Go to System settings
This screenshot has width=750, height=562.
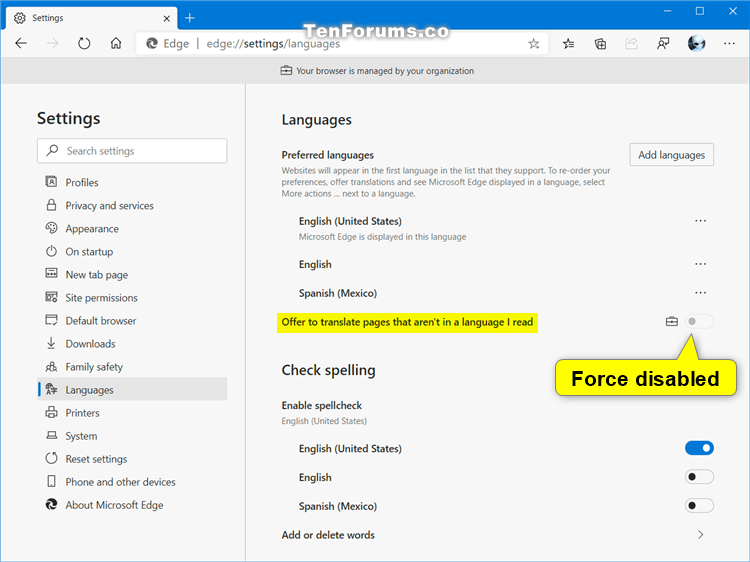click(132, 436)
